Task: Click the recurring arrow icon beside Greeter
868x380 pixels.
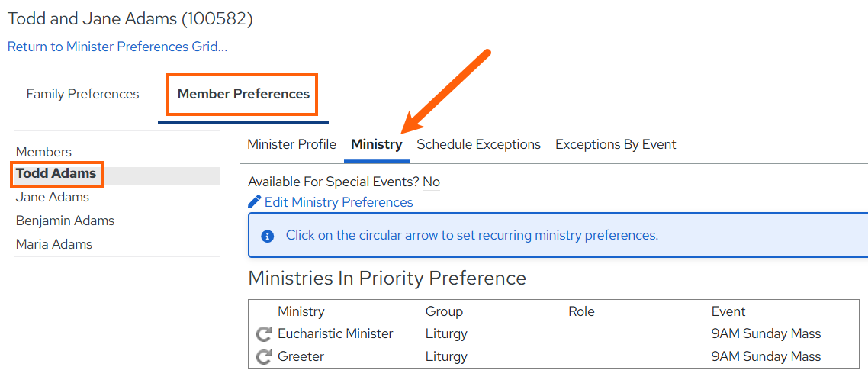Action: coord(264,357)
